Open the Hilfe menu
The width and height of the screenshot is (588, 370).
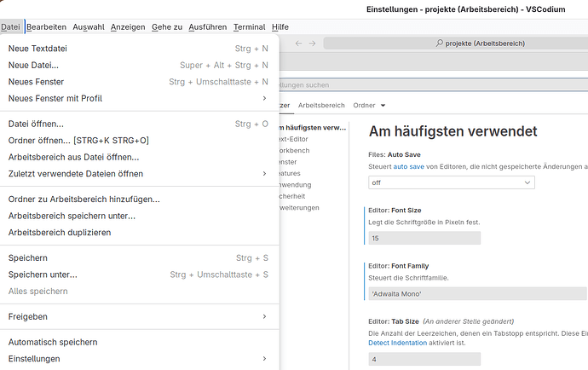tap(280, 27)
